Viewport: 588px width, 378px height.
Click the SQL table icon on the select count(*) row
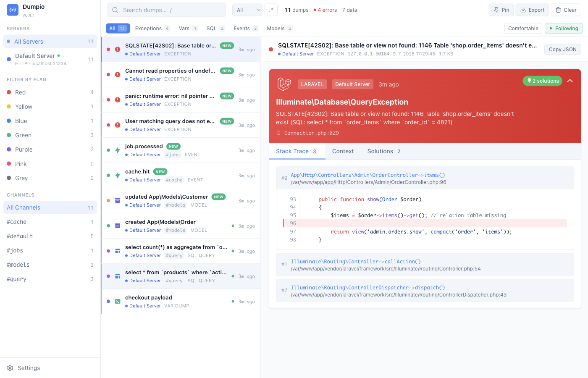(118, 251)
